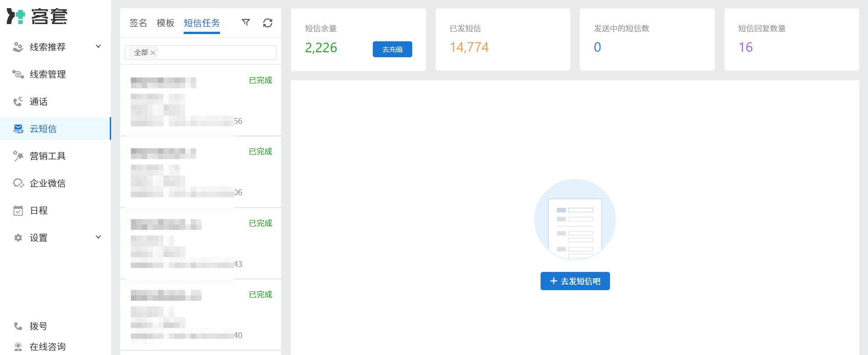Viewport: 868px width, 355px height.
Task: Select 营销工具 in the sidebar
Action: 48,156
